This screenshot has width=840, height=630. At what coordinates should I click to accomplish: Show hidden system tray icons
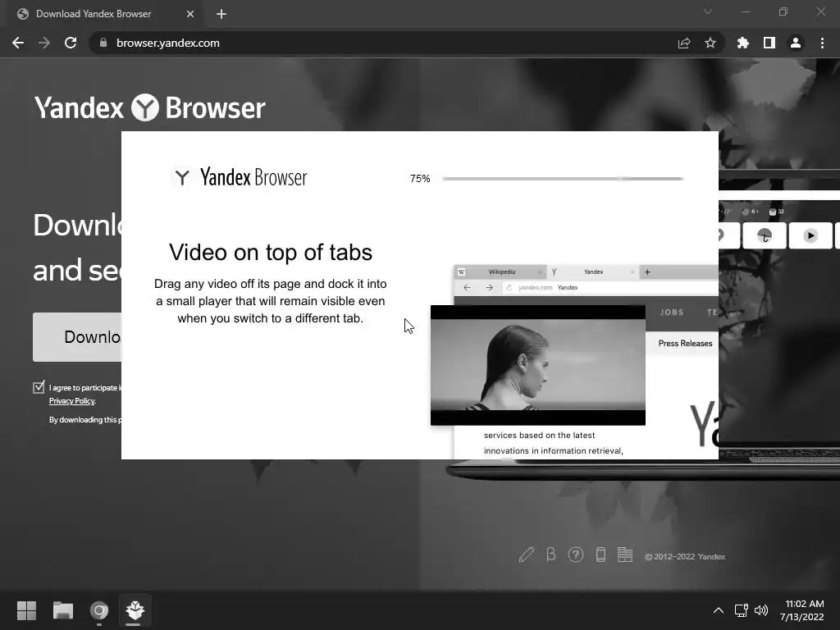(x=719, y=610)
